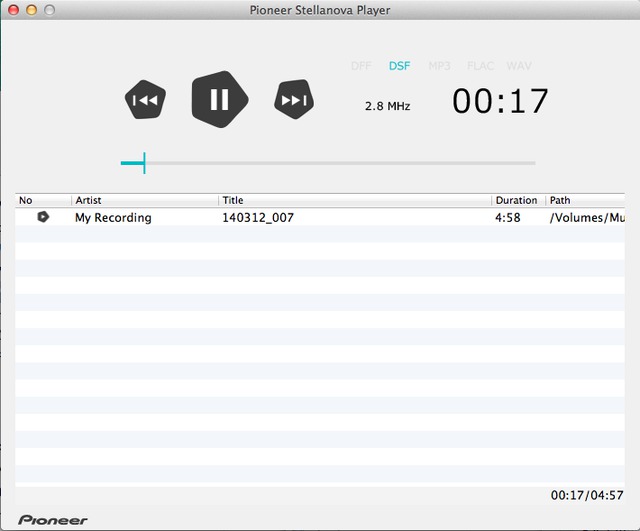The width and height of the screenshot is (640, 531).
Task: Click the DSF format indicator
Action: click(x=399, y=66)
